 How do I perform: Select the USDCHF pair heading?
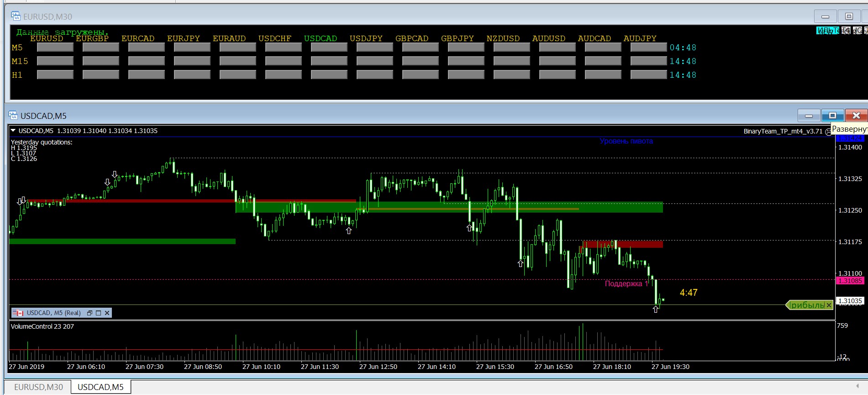[275, 38]
